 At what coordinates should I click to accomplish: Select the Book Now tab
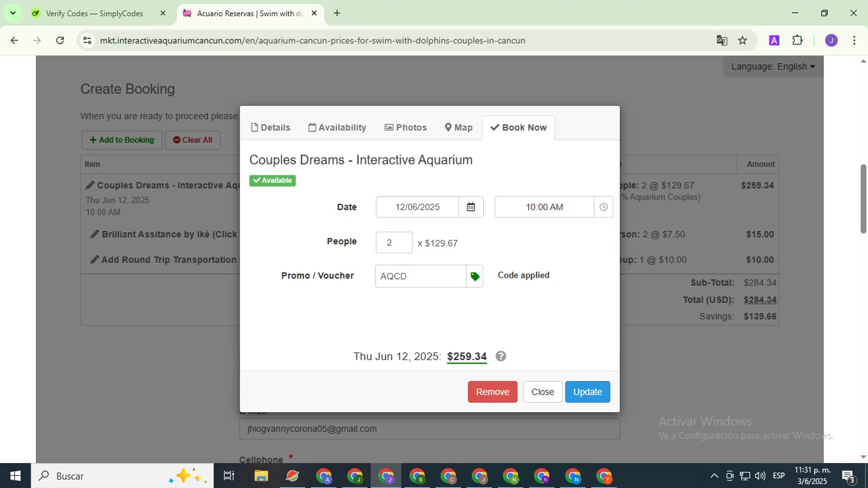coord(518,127)
